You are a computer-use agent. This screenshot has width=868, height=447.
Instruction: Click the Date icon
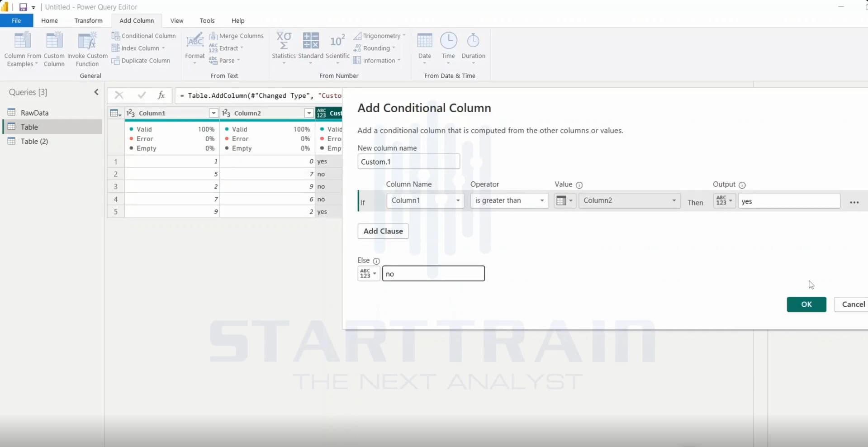424,41
